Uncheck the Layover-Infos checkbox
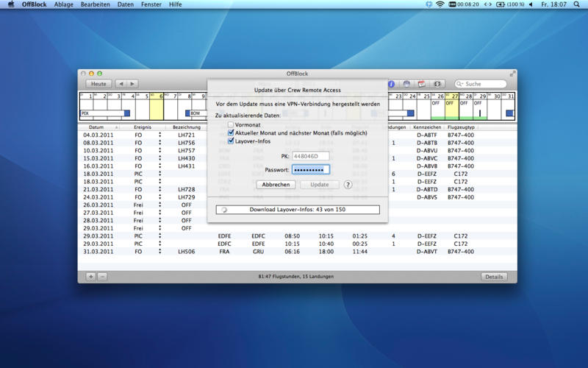Viewport: 588px width, 368px height. click(x=231, y=141)
